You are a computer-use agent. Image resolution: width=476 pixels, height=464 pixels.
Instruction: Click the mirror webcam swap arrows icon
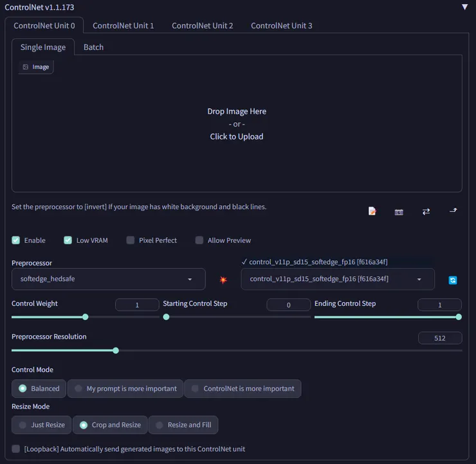(x=426, y=211)
